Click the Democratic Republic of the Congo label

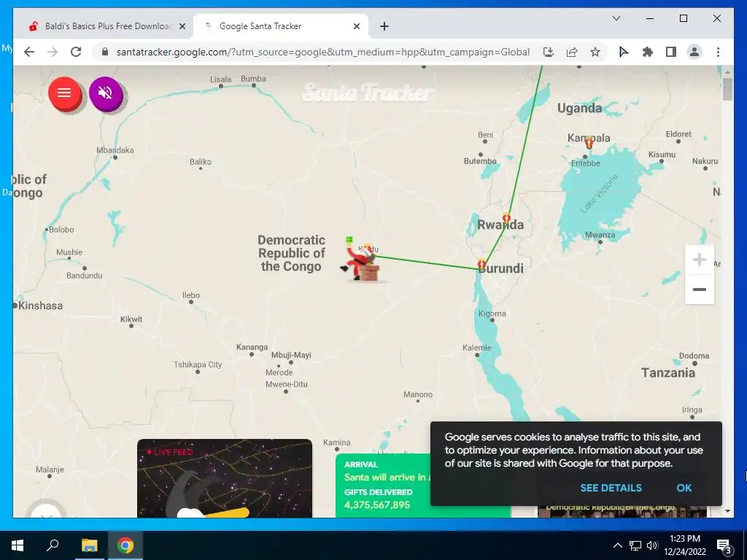pyautogui.click(x=292, y=253)
